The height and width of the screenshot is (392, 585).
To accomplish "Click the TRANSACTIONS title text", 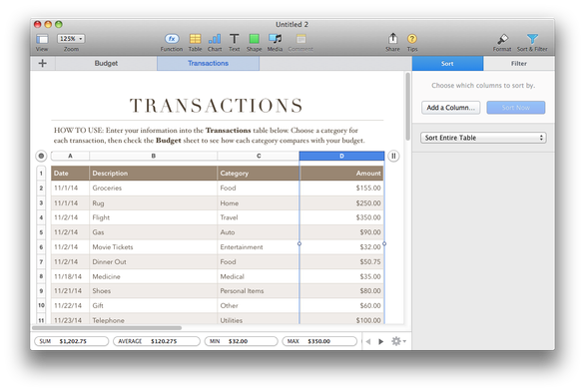I will pyautogui.click(x=217, y=106).
